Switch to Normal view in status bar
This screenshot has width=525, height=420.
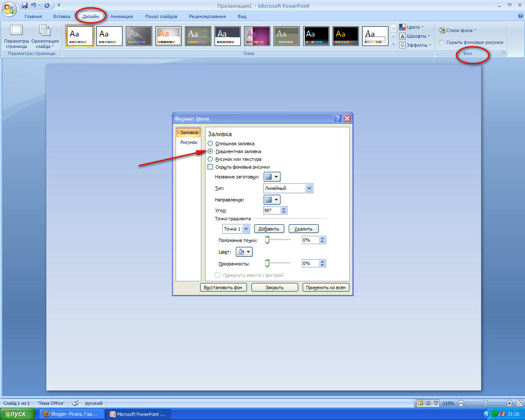[420, 403]
